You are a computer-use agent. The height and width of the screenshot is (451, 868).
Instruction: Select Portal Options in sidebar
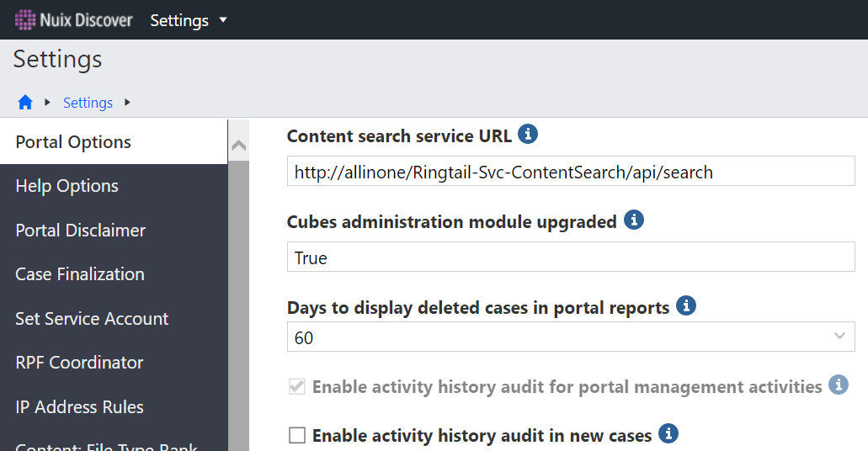(73, 141)
